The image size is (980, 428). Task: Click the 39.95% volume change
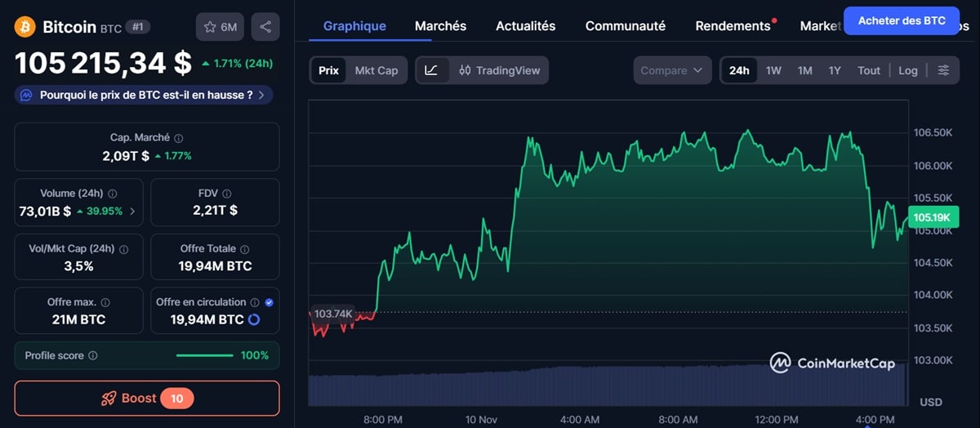(100, 212)
